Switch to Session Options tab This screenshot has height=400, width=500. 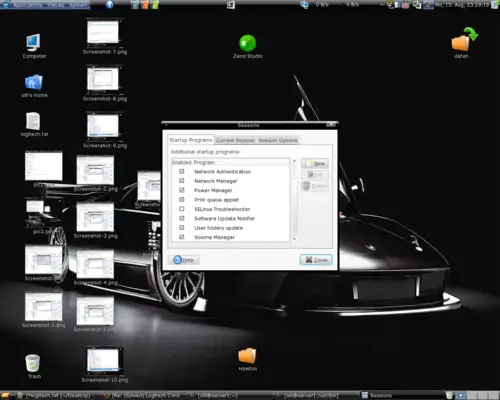[278, 140]
